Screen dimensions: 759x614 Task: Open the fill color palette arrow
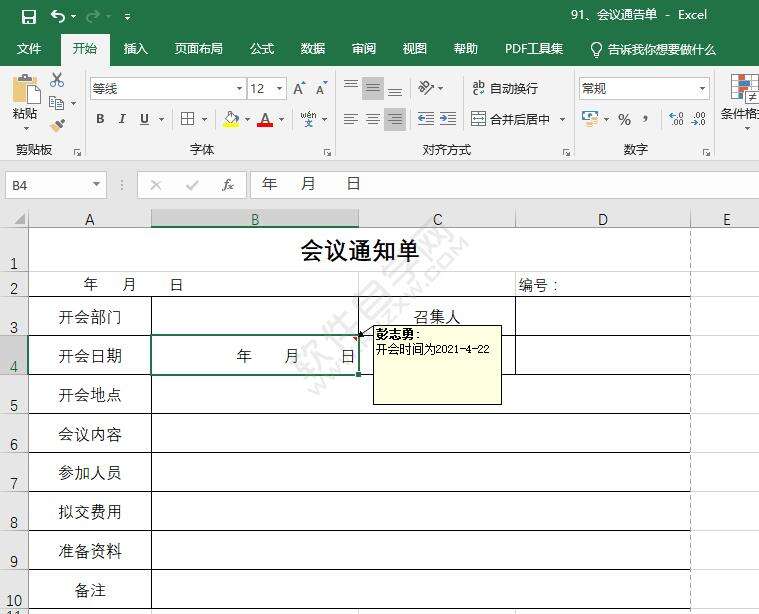point(247,119)
